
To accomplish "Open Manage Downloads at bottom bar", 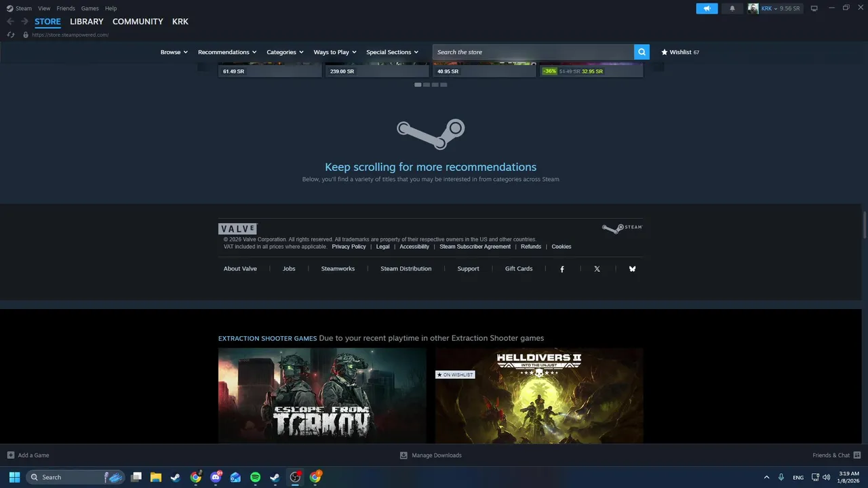I will pos(431,455).
